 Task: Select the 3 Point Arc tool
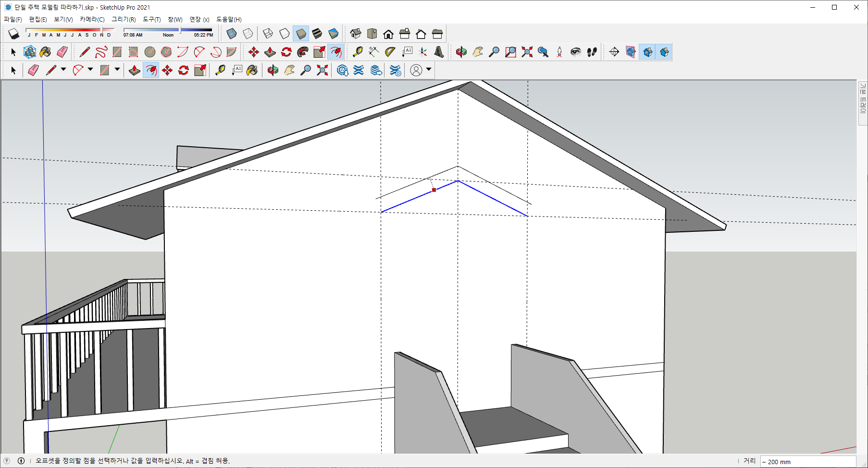coord(215,52)
